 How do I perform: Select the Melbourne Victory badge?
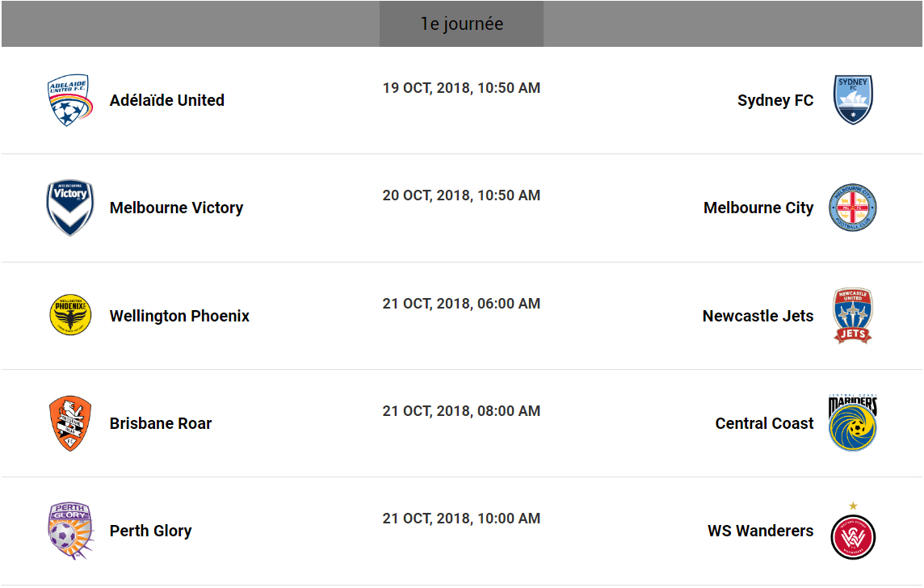70,208
